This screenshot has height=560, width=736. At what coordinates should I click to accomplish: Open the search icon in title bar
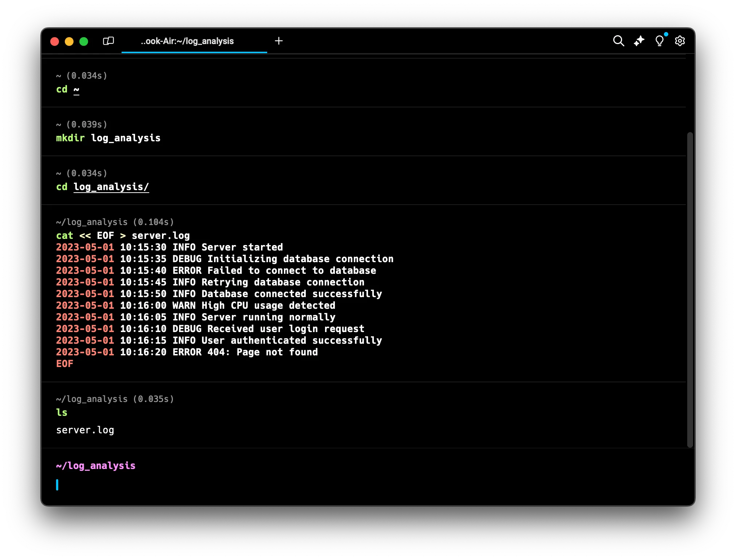[618, 41]
